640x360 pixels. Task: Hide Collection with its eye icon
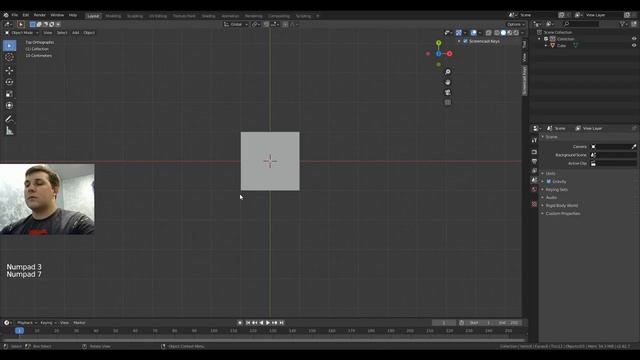[634, 39]
